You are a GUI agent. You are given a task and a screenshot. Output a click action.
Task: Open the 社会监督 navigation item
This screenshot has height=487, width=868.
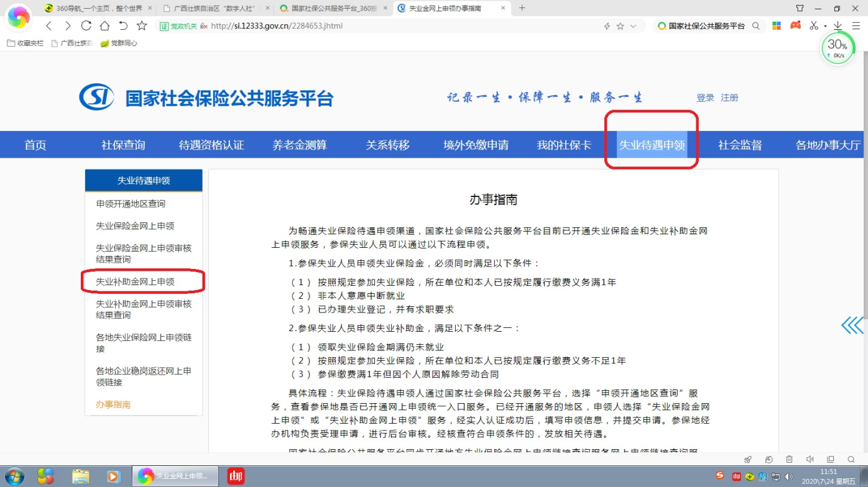740,145
